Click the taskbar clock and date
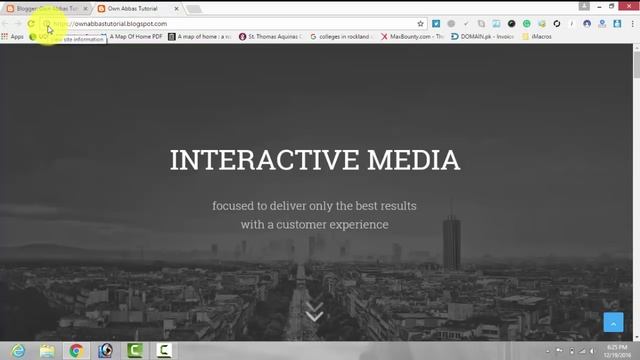This screenshot has width=640, height=360. point(617,351)
